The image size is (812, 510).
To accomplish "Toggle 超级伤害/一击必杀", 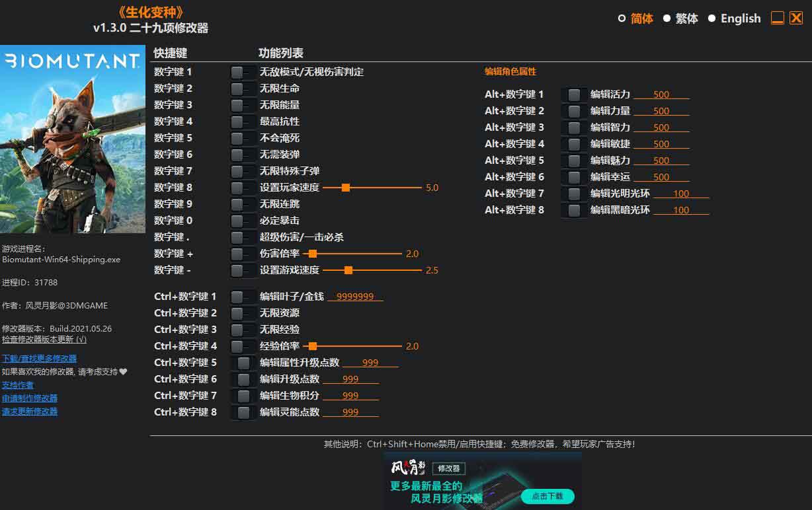I will coord(243,237).
